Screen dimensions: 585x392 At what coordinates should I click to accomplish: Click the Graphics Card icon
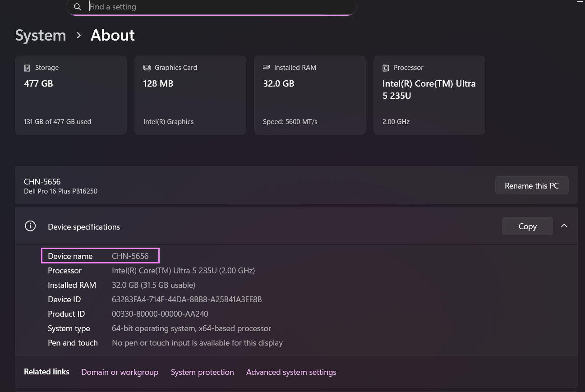click(x=147, y=68)
